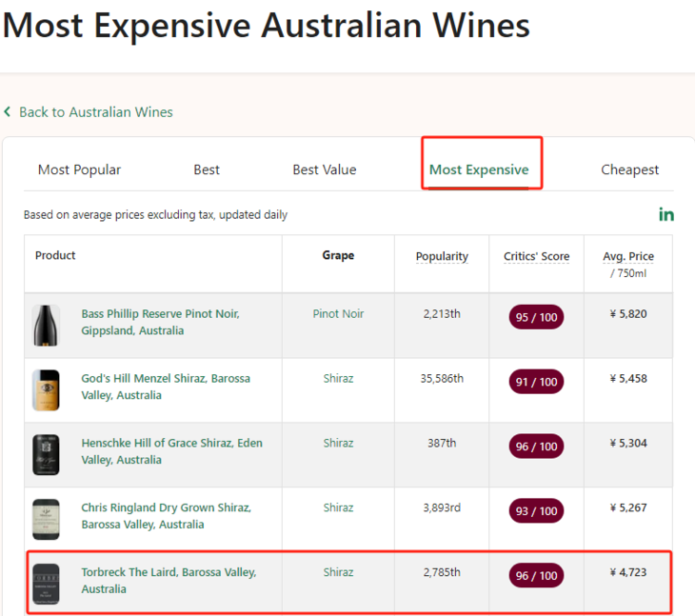This screenshot has height=616, width=695.
Task: Go back to Australian Wines link
Action: 95,112
